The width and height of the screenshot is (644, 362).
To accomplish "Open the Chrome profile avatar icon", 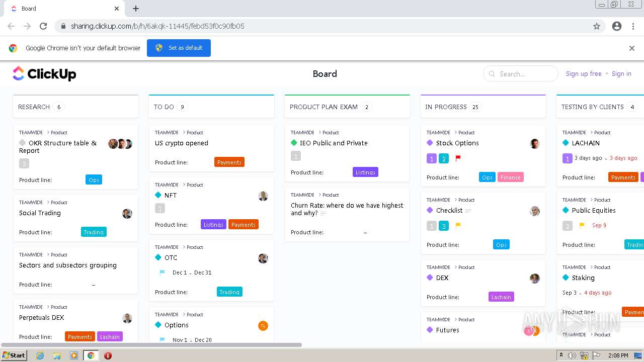I will (617, 26).
